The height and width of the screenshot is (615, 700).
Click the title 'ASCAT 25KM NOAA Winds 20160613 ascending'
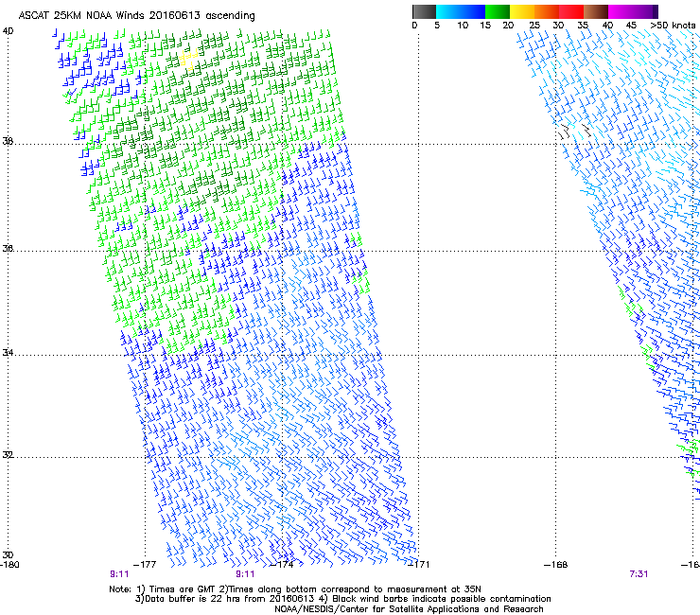pos(136,16)
